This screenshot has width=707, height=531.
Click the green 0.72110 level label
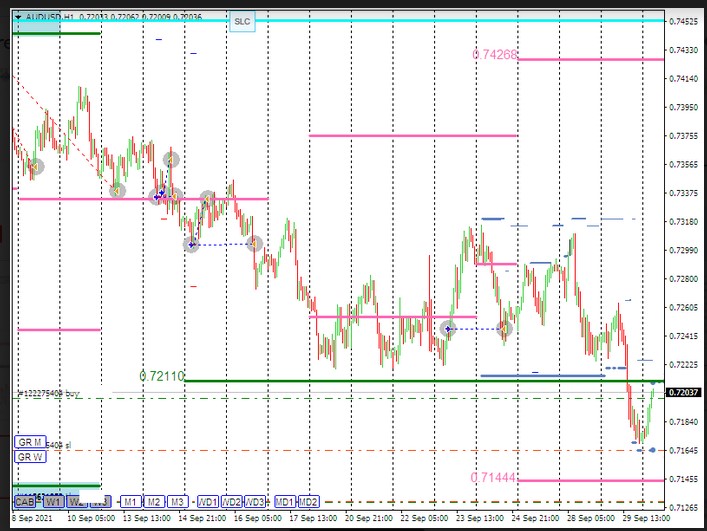[161, 375]
